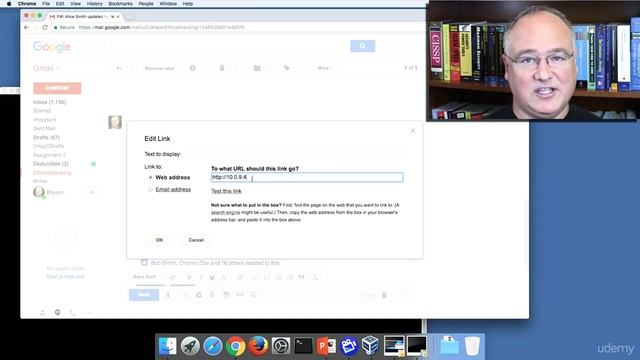640x360 pixels.
Task: Launch VirtualBox cube icon in dock
Action: pyautogui.click(x=371, y=346)
